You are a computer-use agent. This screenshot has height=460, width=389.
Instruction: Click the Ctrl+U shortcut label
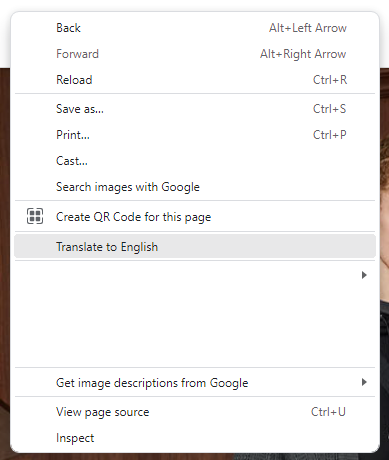328,412
